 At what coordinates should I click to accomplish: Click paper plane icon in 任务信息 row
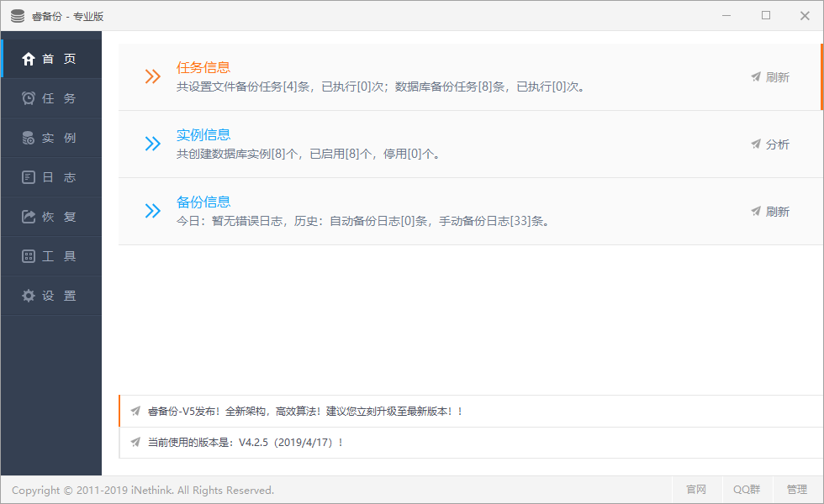click(x=756, y=76)
